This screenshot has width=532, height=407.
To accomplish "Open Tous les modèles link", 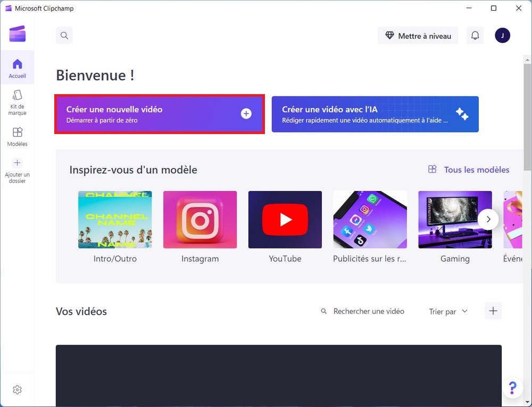I will coord(469,170).
